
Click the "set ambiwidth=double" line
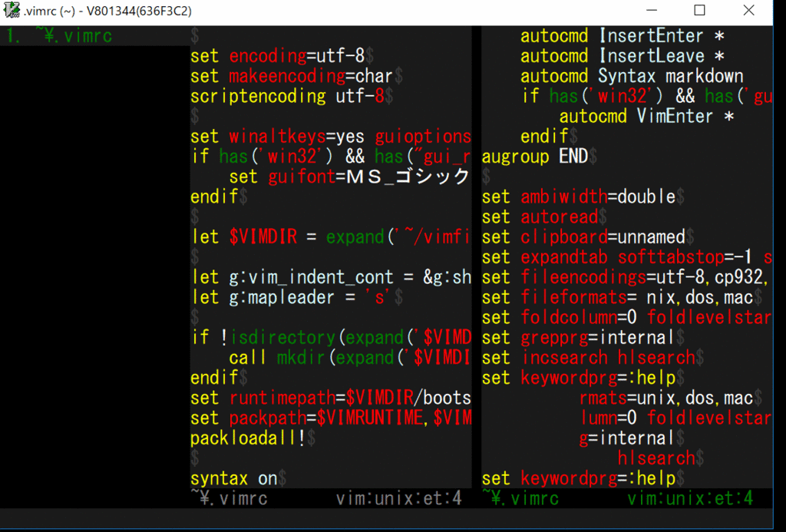coord(583,197)
